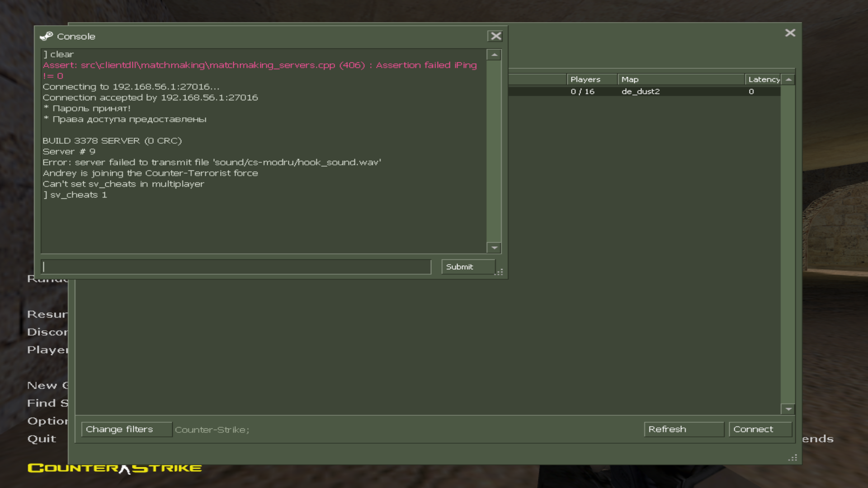Sort servers by Players column
This screenshot has width=868, height=488.
[592, 80]
